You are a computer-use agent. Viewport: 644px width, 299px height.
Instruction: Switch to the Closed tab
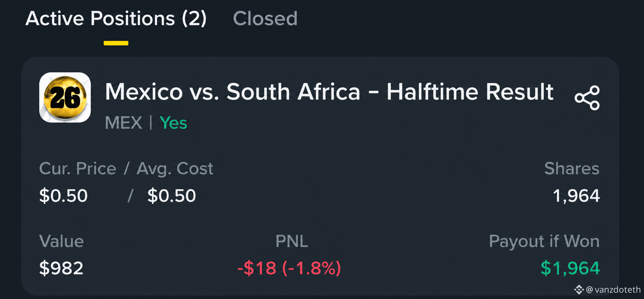tap(265, 18)
